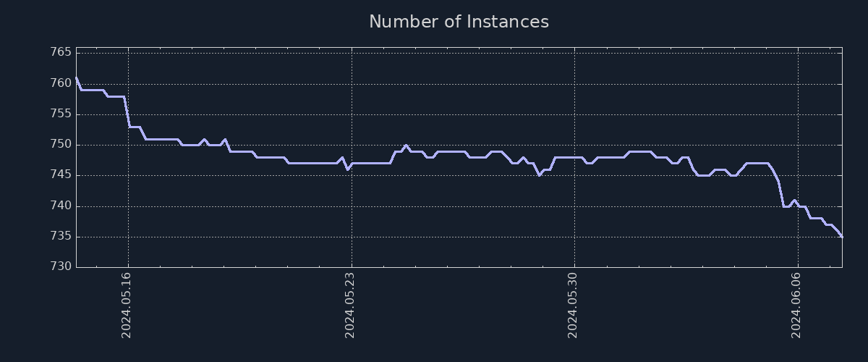Image resolution: width=868 pixels, height=362 pixels.
Task: Click the line dip just before 2024.05.23 gridline
Action: coord(347,169)
